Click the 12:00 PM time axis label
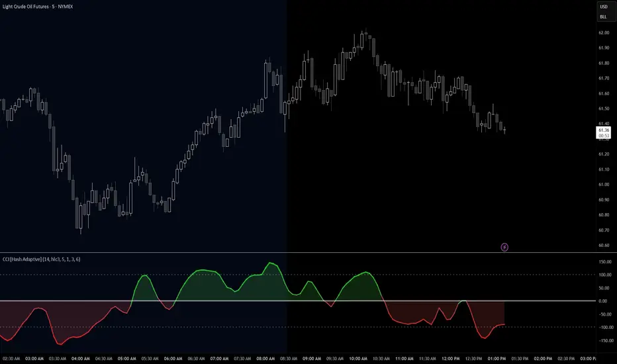 click(451, 359)
